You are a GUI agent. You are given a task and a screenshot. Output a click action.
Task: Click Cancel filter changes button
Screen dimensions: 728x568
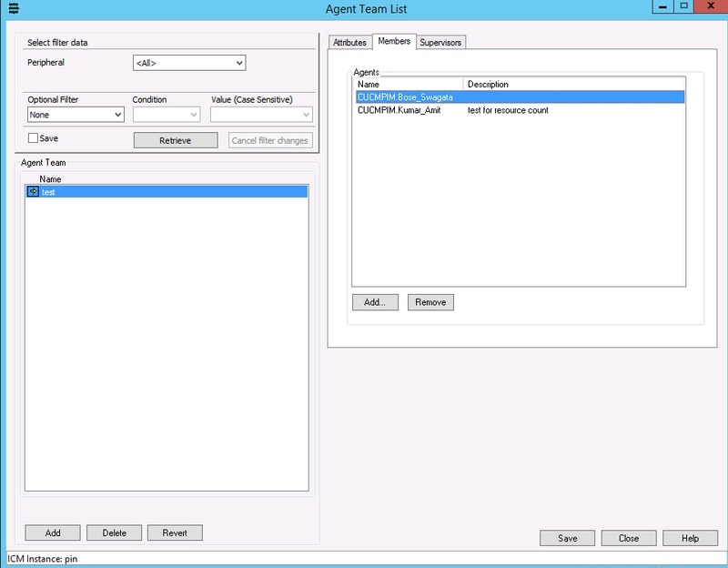click(270, 140)
